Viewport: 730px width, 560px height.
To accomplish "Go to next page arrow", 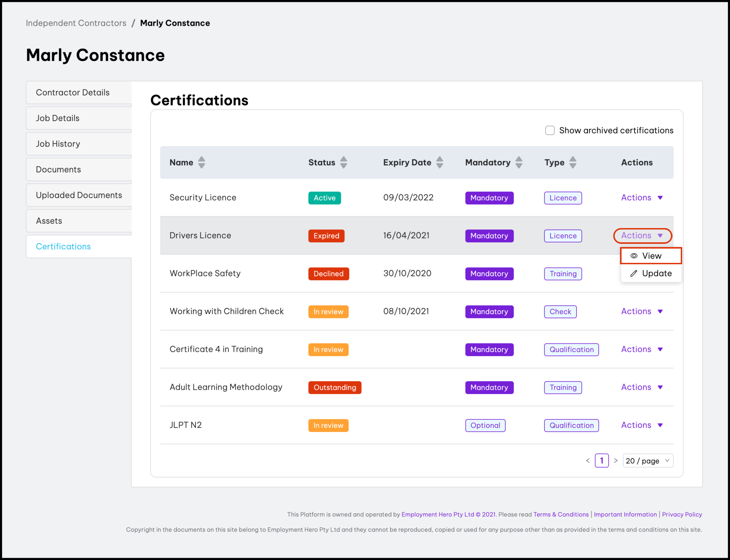I will pyautogui.click(x=616, y=461).
